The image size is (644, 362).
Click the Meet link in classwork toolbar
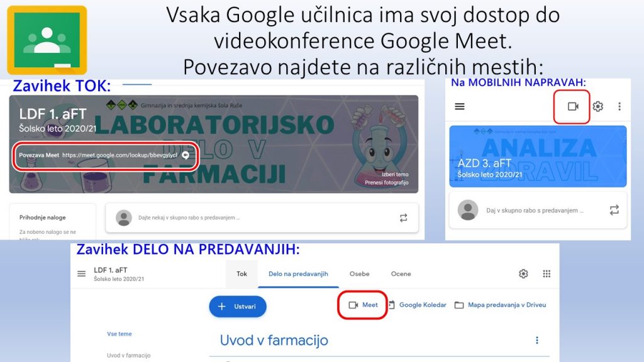[x=363, y=305]
